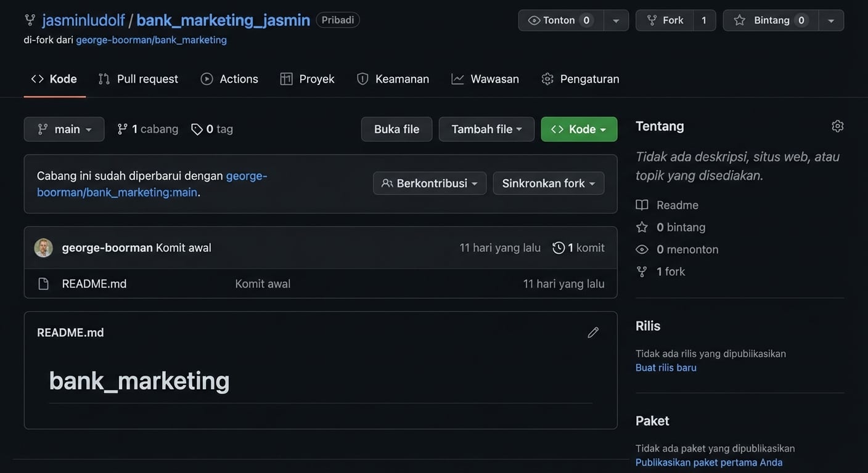Click the Pribadi visibility label

(x=338, y=20)
